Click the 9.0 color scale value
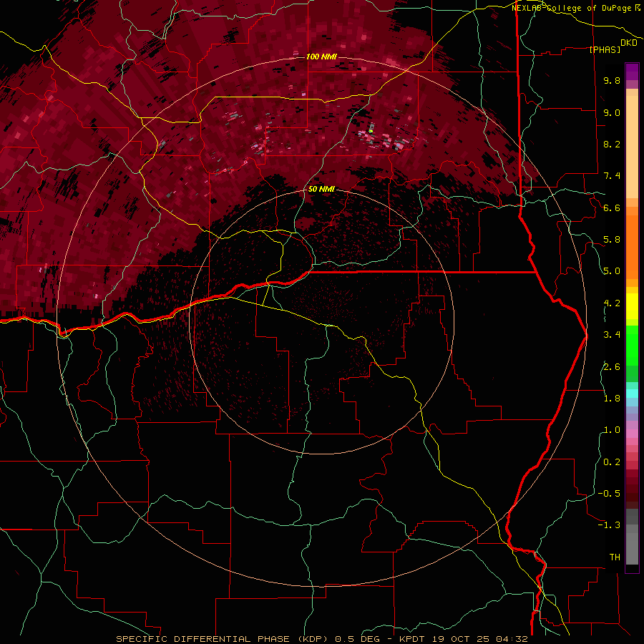Screen dimensions: 644x644 point(612,112)
